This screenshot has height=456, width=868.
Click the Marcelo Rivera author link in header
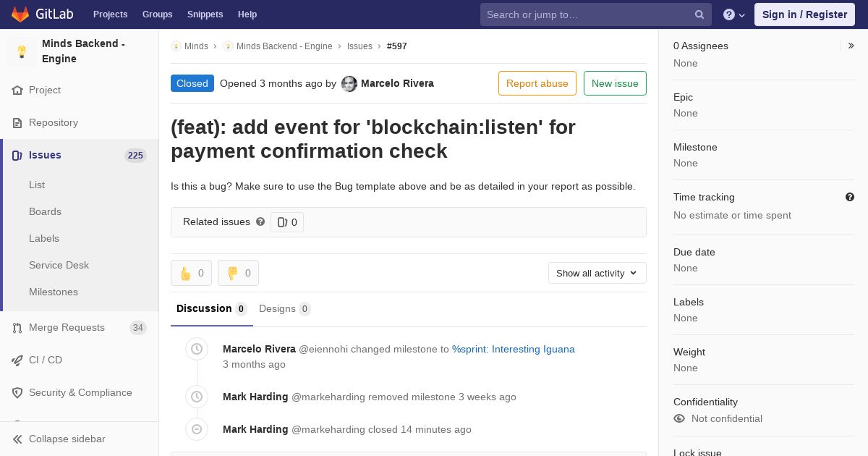(x=397, y=83)
